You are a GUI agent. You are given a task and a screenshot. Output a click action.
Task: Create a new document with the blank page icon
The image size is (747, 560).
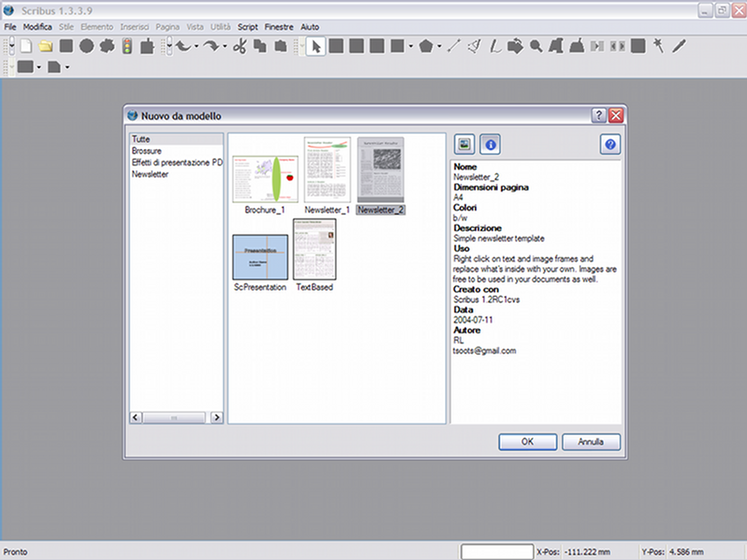(26, 46)
